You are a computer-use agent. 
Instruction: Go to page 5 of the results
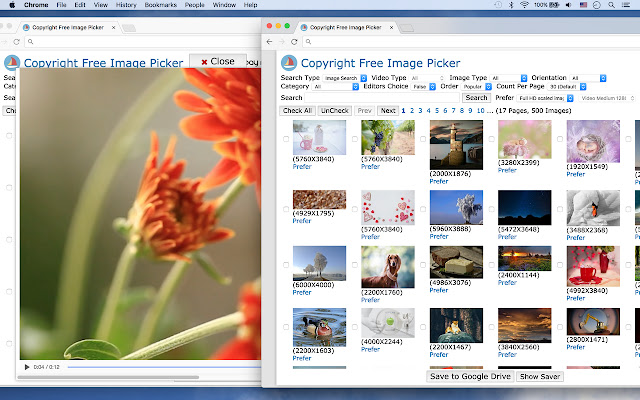coord(437,111)
